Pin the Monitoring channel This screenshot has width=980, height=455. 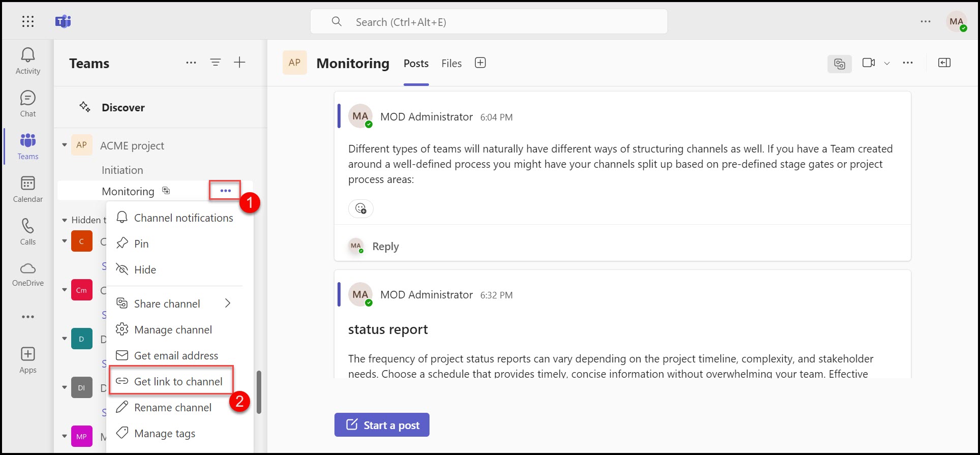click(141, 244)
